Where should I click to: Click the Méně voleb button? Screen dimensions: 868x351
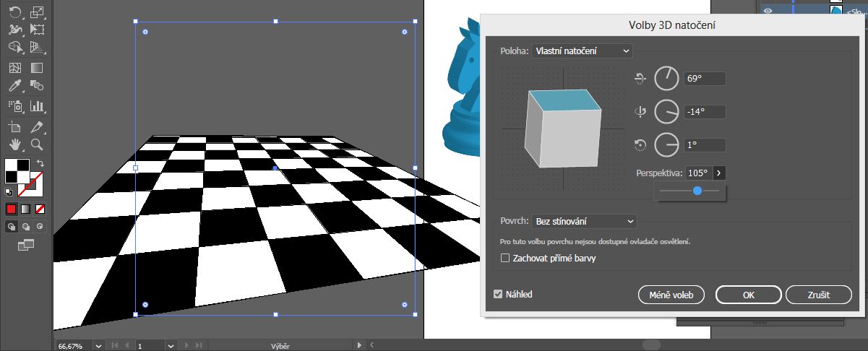[x=671, y=295]
